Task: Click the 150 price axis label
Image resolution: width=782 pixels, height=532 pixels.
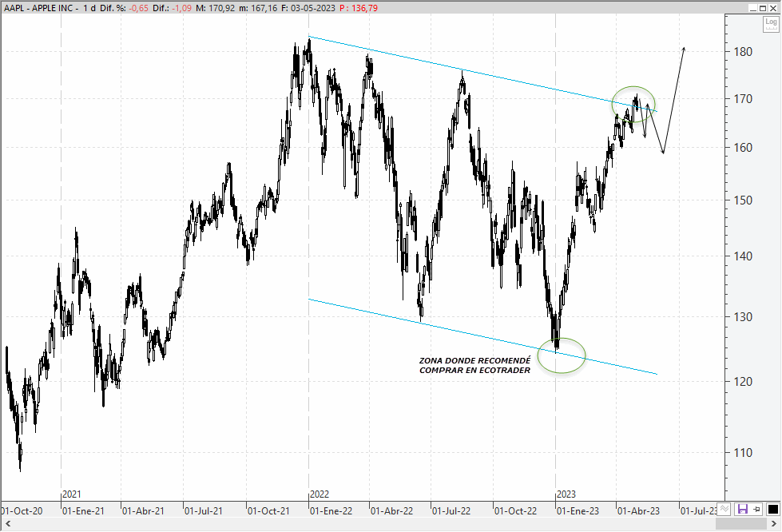Action: coord(743,200)
